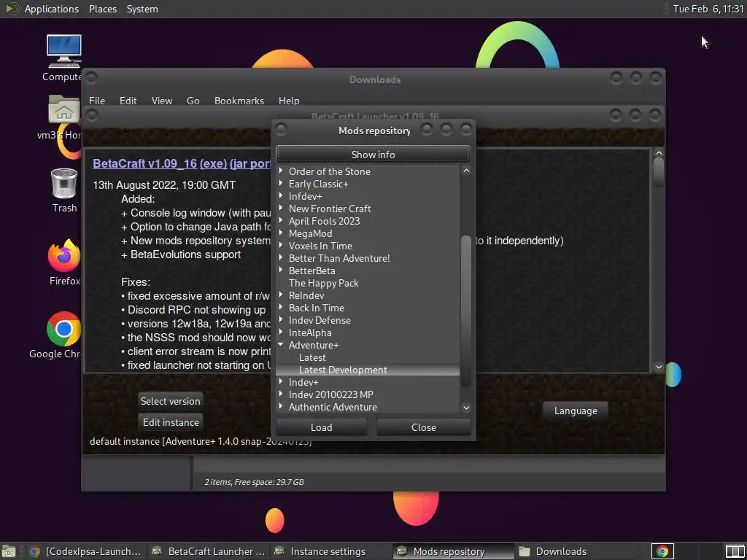Open the View menu in Downloads window
Screen dimensions: 747x560
[161, 101]
